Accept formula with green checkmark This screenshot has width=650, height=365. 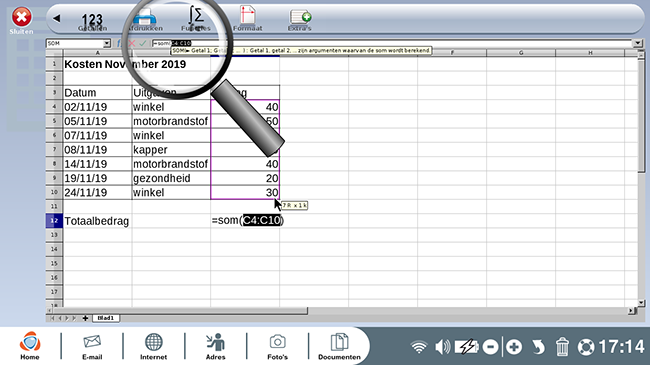tap(143, 43)
